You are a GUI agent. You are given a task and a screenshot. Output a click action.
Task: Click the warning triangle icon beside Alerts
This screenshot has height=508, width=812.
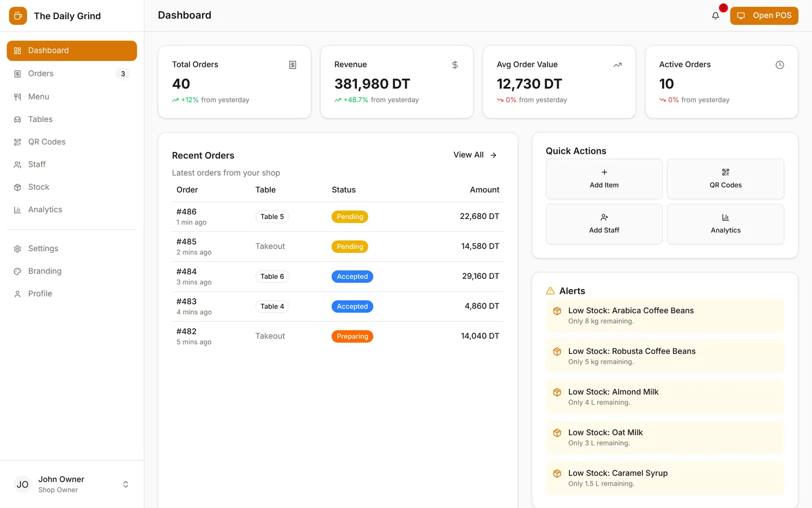tap(550, 291)
